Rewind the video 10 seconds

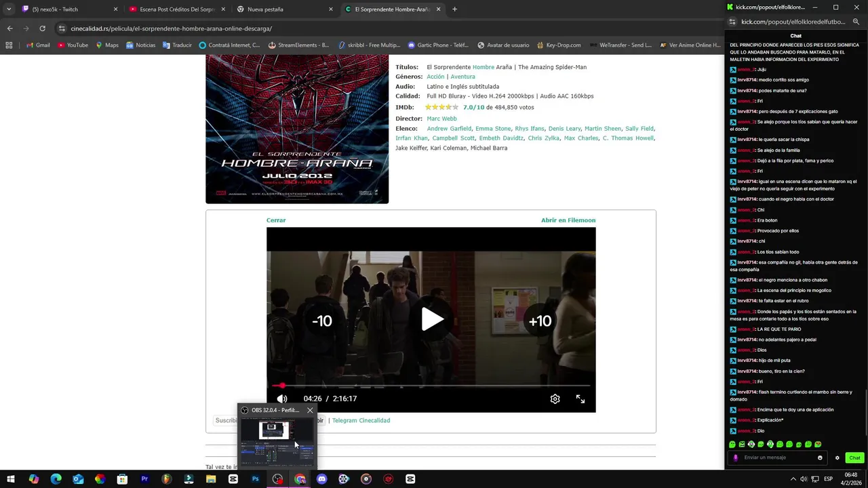pyautogui.click(x=321, y=321)
